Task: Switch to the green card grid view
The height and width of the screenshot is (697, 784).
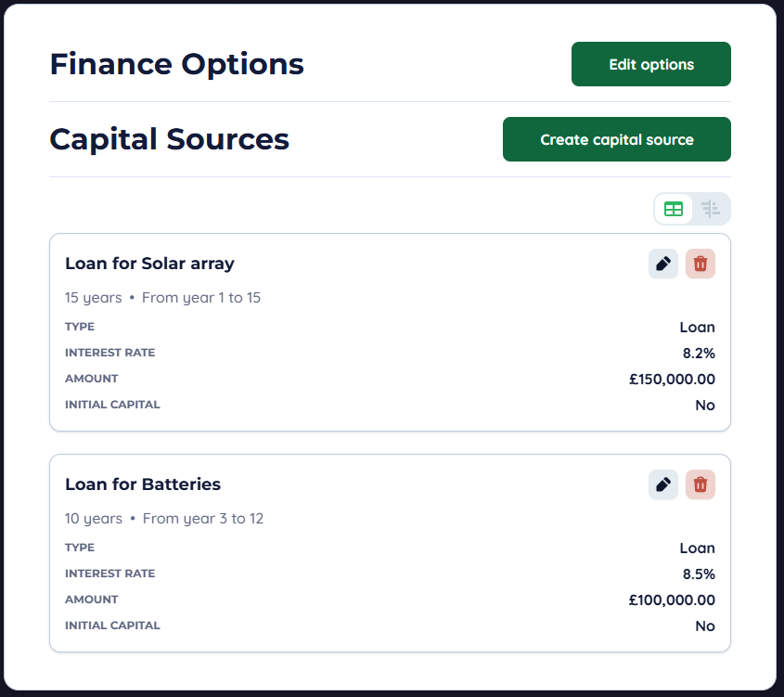Action: 674,209
